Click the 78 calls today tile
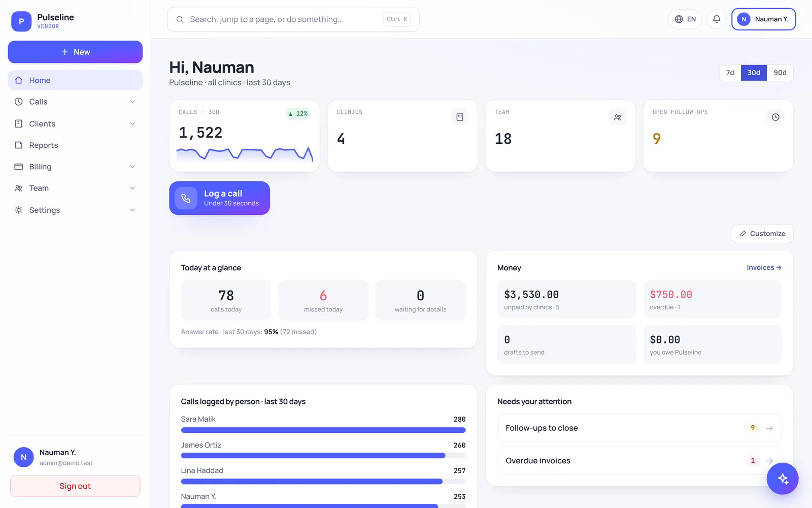Viewport: 812px width, 508px height. click(226, 300)
